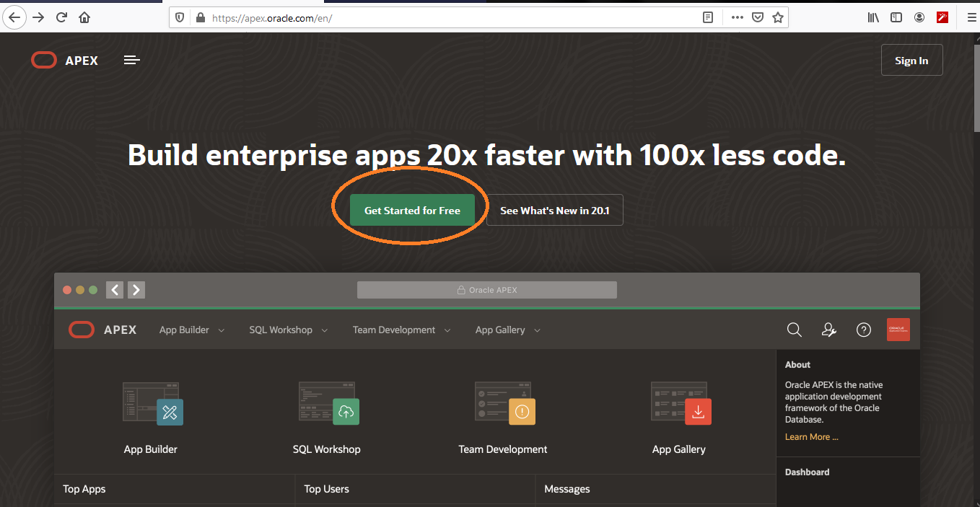Viewport: 980px width, 507px height.
Task: Click the page headline text
Action: point(487,155)
